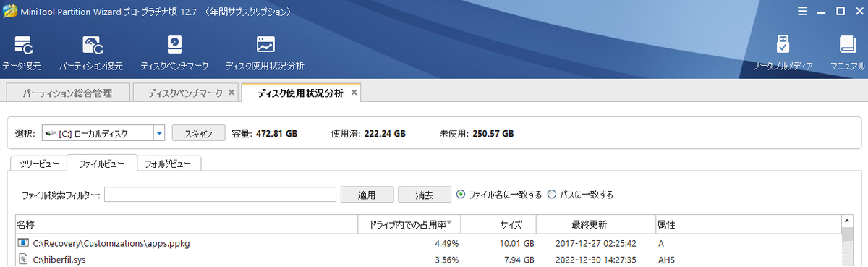
Task: Sort by ドライブ内での占用率 column header
Action: pos(409,224)
